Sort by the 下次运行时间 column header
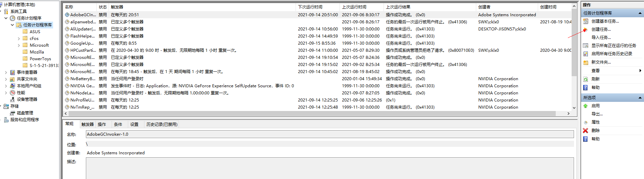 click(x=318, y=7)
